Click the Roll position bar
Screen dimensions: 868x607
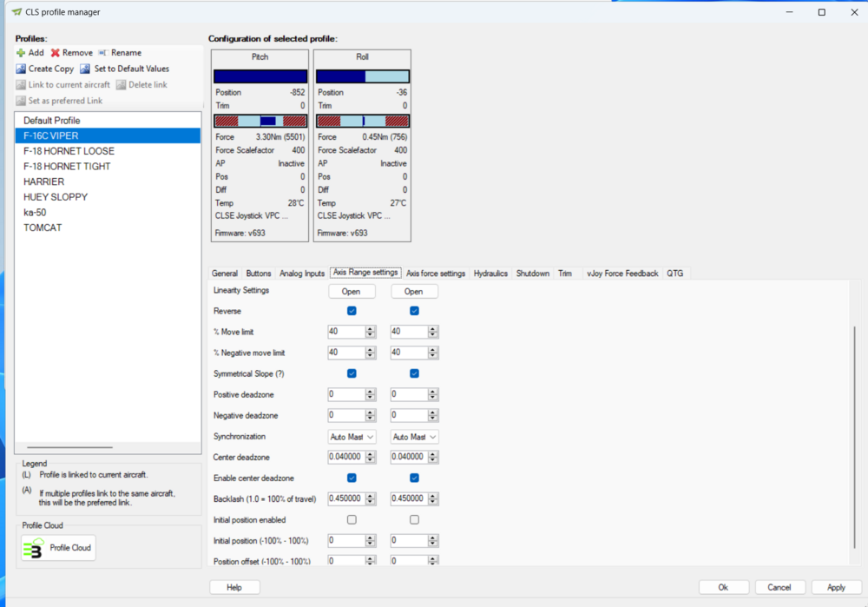click(363, 76)
